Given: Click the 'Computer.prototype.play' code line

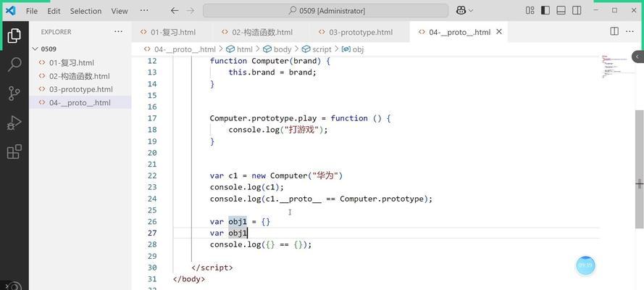Looking at the screenshot, I should (301, 118).
